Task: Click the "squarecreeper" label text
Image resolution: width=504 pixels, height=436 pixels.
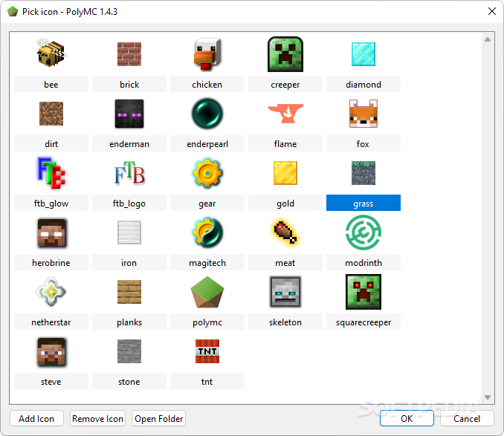Action: [364, 322]
